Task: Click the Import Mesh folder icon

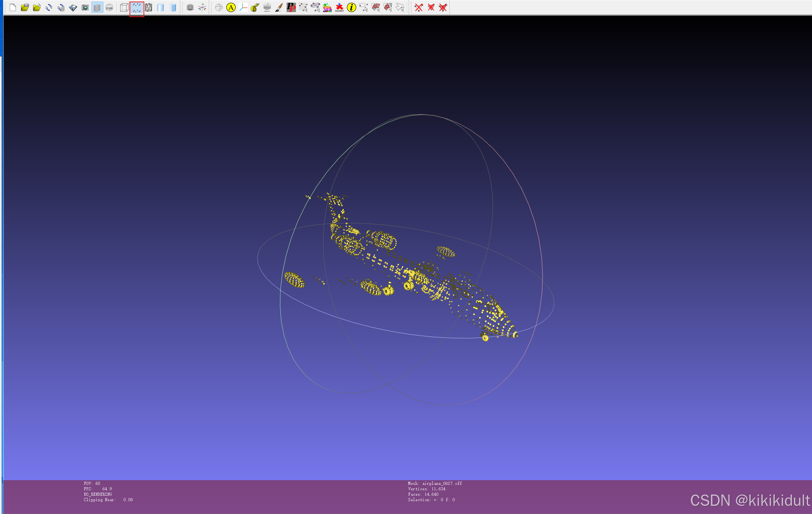Action: pos(37,7)
